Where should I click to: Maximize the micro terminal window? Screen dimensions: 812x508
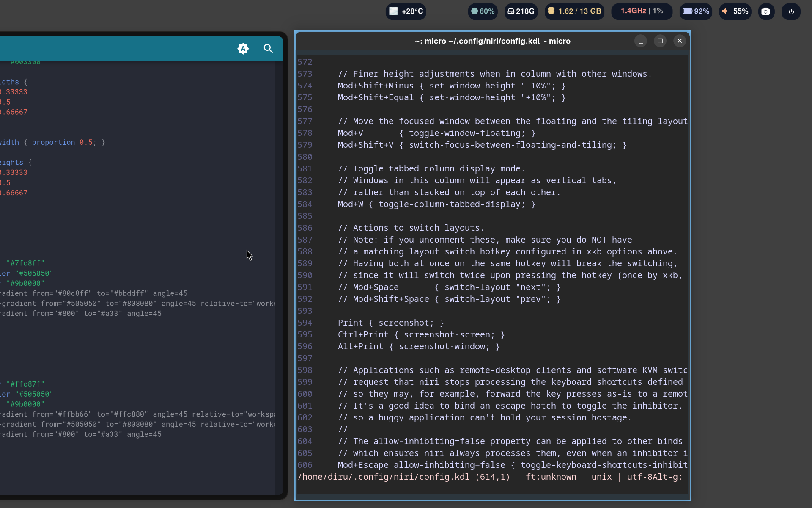[x=660, y=41]
